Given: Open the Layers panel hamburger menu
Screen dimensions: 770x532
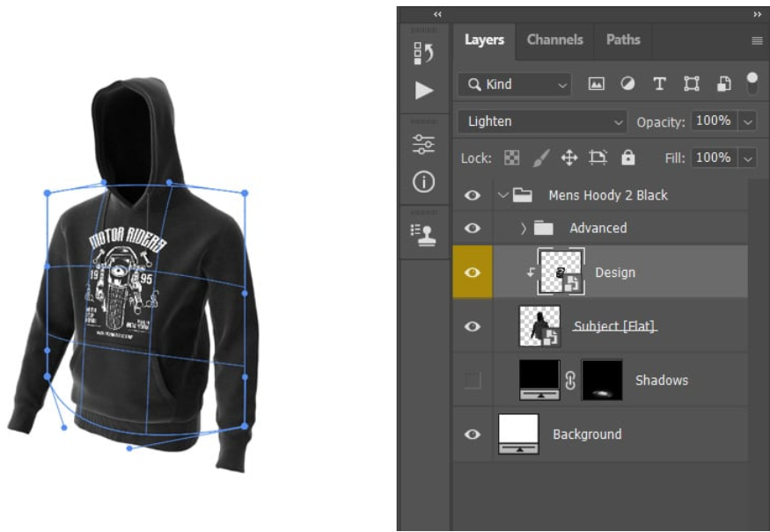Looking at the screenshot, I should coord(757,40).
